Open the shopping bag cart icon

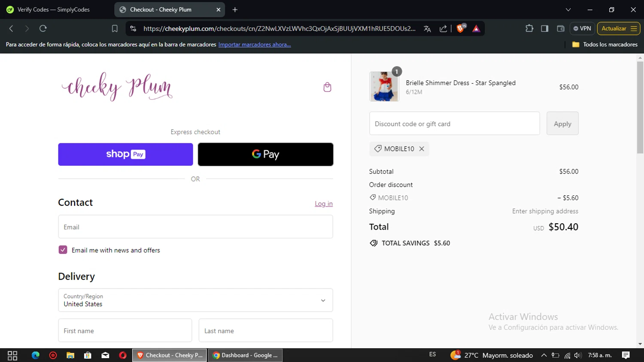(327, 87)
